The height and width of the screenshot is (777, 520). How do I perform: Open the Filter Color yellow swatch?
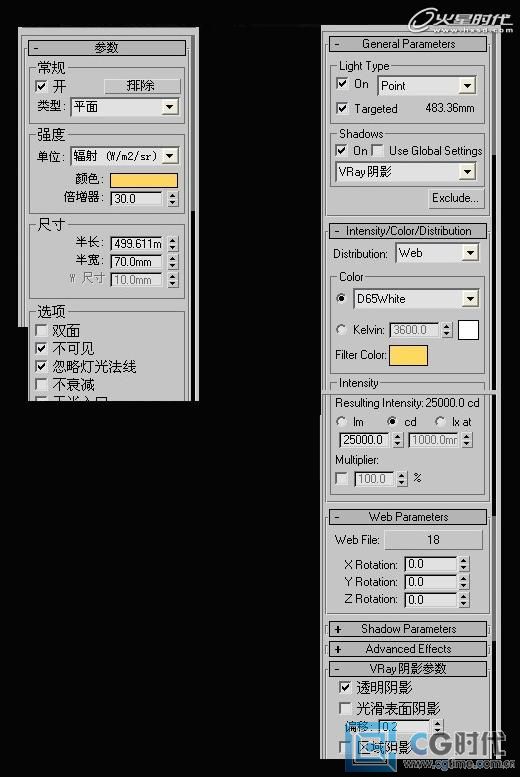tap(408, 355)
